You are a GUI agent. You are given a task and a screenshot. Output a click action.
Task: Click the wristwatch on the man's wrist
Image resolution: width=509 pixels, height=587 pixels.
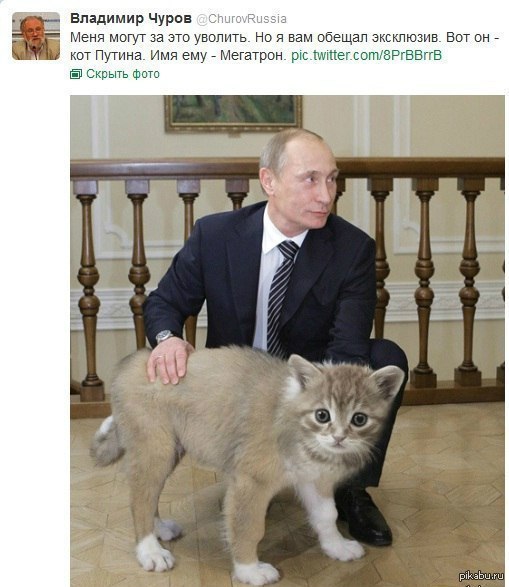coord(164,336)
